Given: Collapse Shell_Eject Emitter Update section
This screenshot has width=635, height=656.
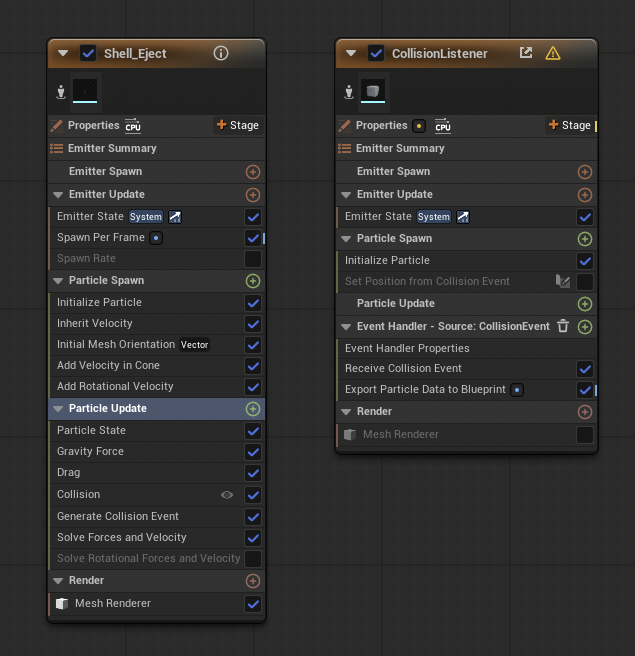Looking at the screenshot, I should (58, 195).
